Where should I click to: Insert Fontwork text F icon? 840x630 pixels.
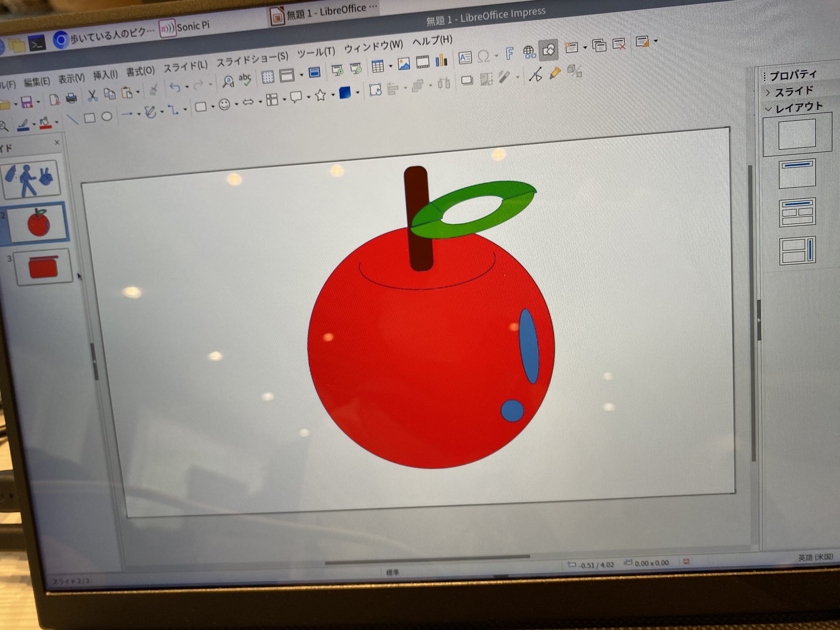click(x=509, y=54)
